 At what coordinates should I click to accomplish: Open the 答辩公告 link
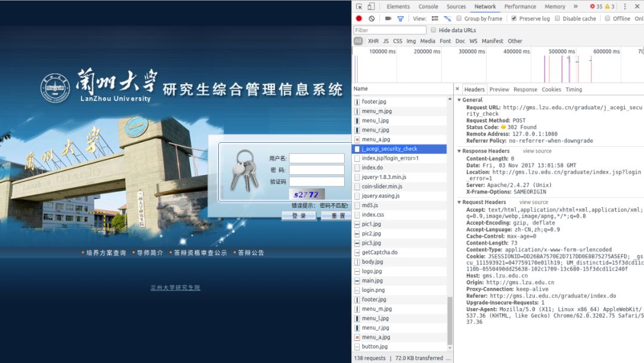251,253
